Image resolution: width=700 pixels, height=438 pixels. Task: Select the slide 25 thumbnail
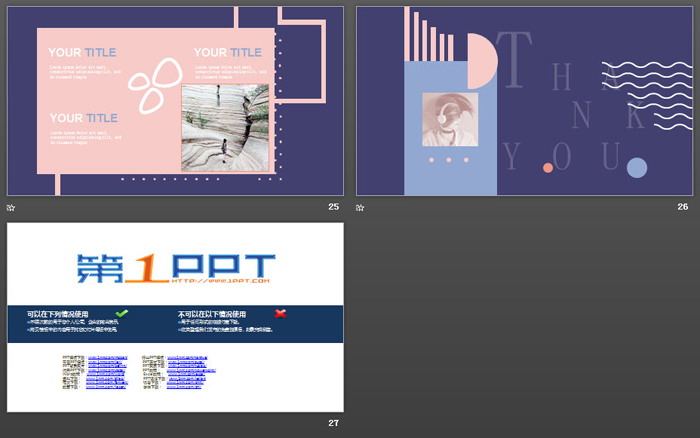click(x=175, y=101)
